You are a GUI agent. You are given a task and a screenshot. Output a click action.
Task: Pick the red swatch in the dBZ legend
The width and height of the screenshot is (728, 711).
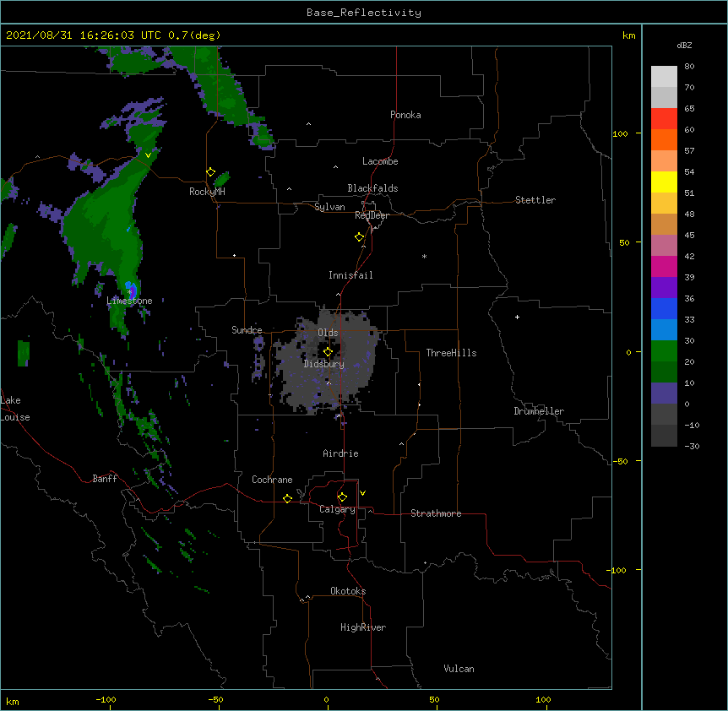[x=664, y=118]
